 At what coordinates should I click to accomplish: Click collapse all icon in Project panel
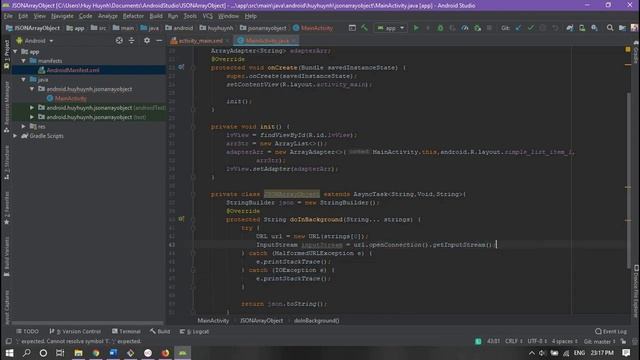point(131,40)
